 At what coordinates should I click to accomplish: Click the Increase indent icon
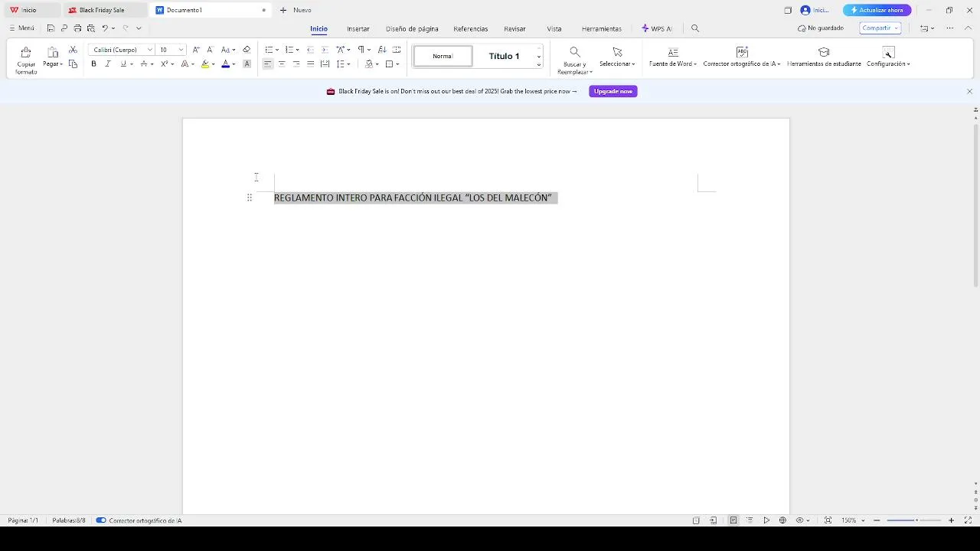point(325,50)
